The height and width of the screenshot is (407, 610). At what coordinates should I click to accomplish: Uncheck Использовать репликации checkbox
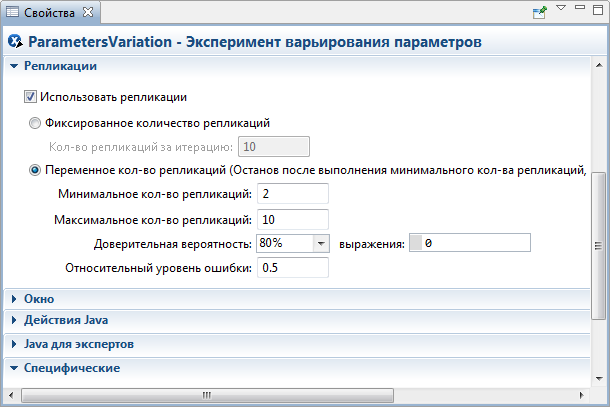30,96
